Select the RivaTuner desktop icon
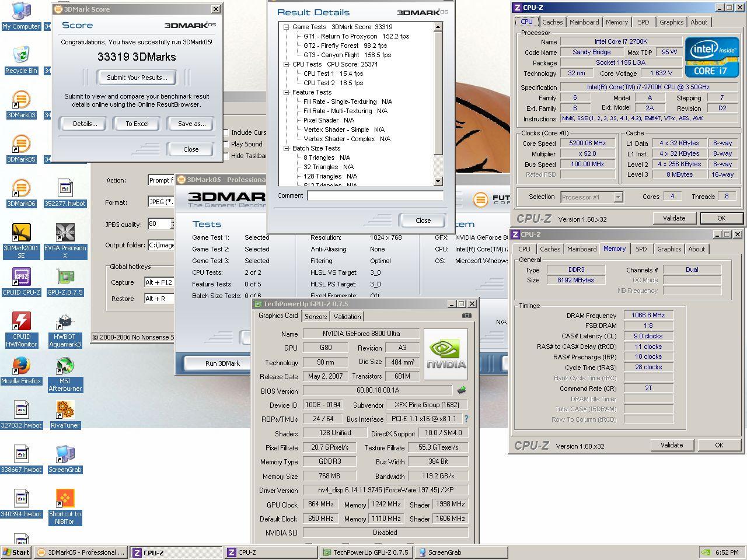The height and width of the screenshot is (560, 747). click(65, 415)
